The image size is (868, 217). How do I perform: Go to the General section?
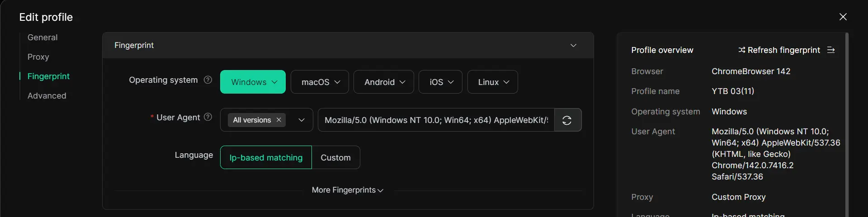[x=42, y=38]
